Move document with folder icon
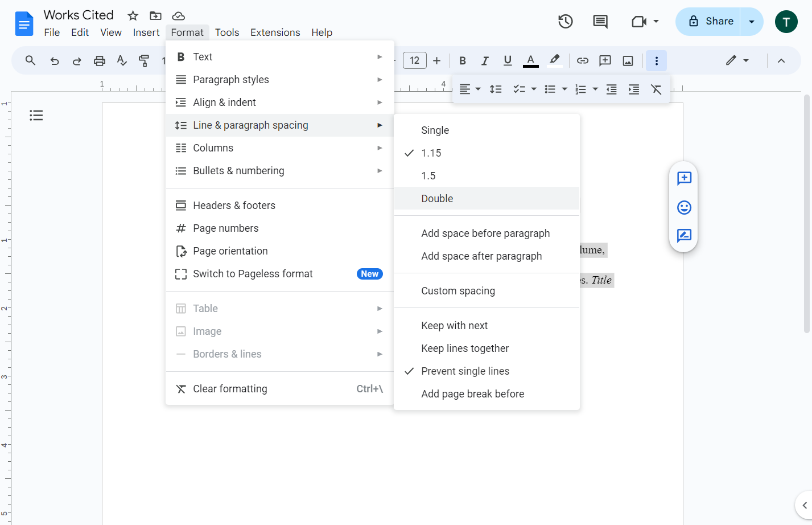Viewport: 812px width, 525px height. 155,16
